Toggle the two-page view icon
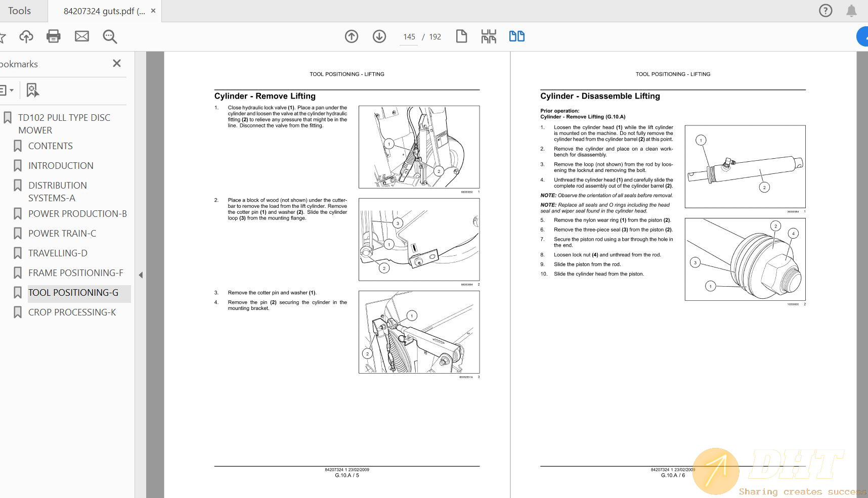Viewport: 868px width, 498px height. pyautogui.click(x=516, y=36)
